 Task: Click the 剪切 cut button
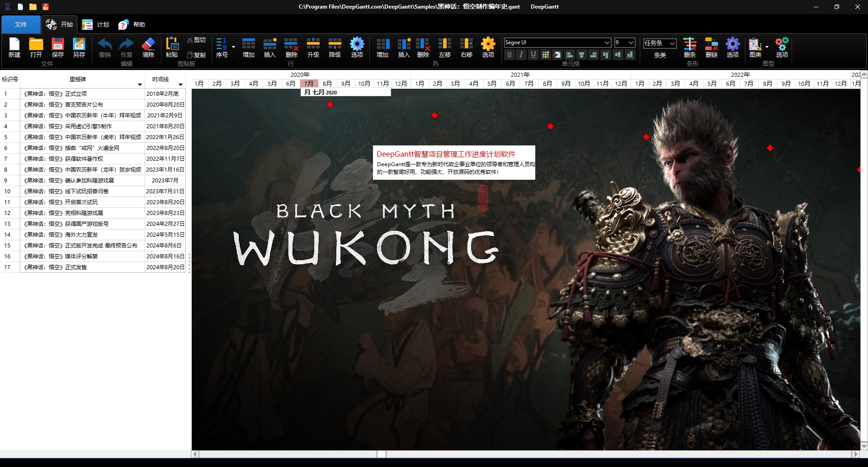click(x=196, y=40)
